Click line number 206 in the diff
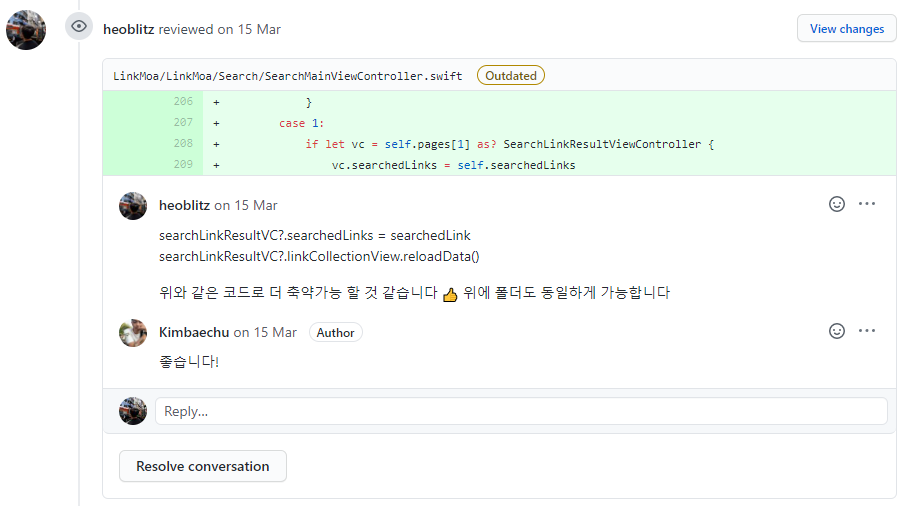909x506 pixels. click(x=183, y=101)
